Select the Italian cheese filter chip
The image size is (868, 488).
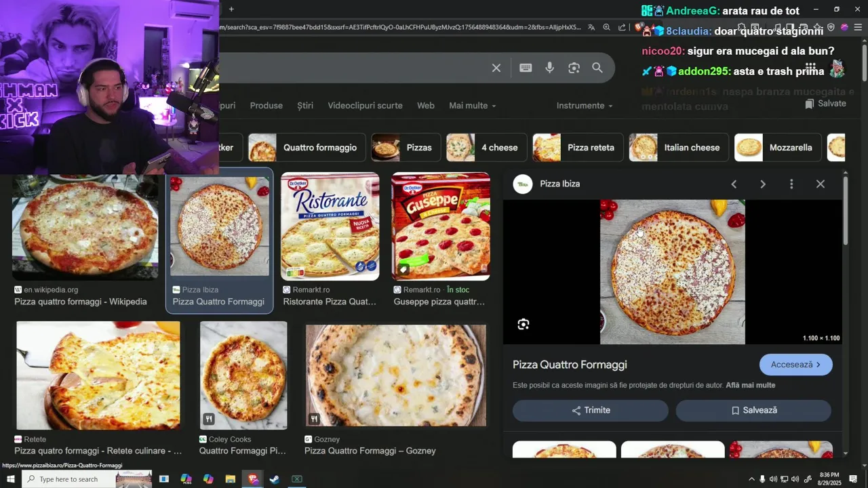(679, 148)
